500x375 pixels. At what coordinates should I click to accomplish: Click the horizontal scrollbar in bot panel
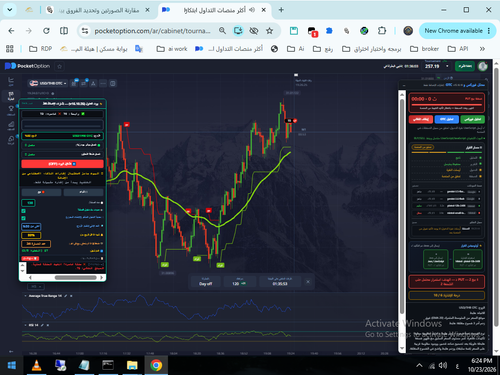click(x=75, y=277)
